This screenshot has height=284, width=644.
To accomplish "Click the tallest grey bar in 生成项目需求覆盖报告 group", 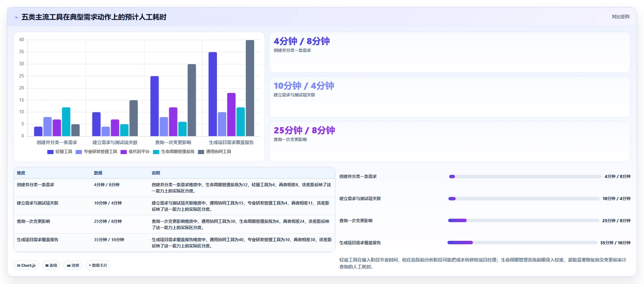I will tap(250, 88).
